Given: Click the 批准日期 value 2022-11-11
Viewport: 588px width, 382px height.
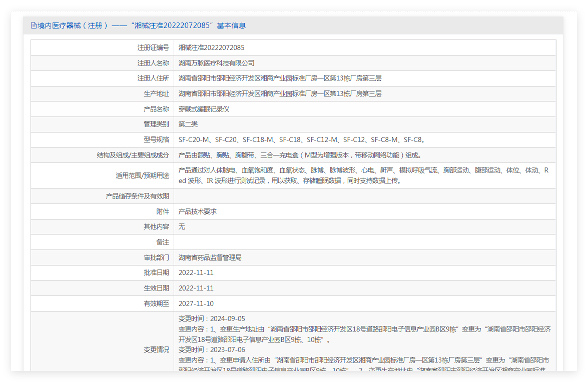Looking at the screenshot, I should coord(196,273).
